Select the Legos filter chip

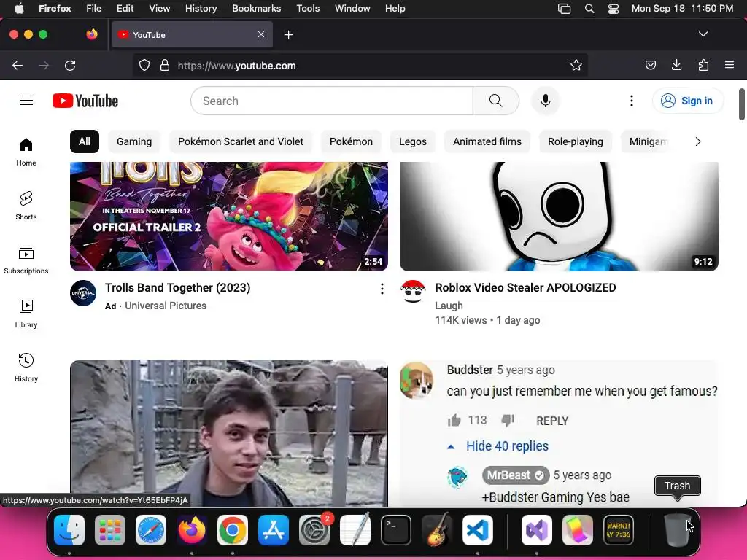click(x=413, y=141)
